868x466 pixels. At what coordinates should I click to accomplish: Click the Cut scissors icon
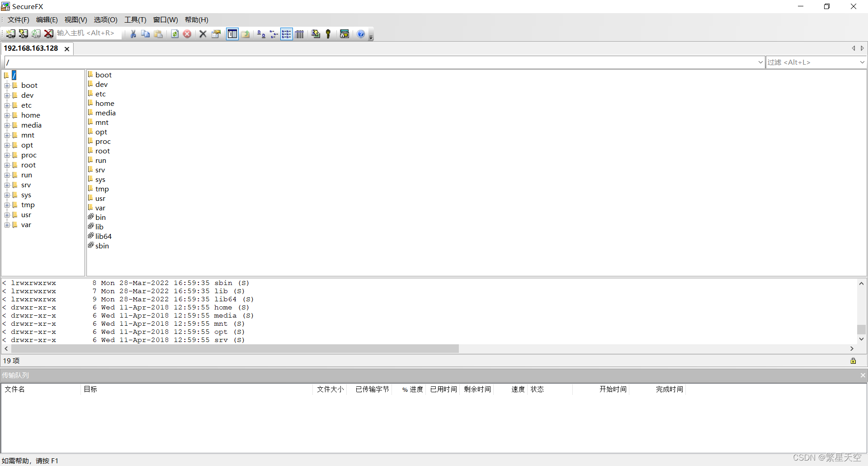coord(133,34)
